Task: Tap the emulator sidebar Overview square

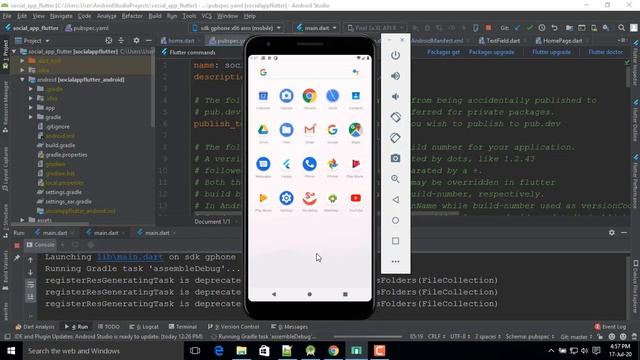Action: click(395, 241)
